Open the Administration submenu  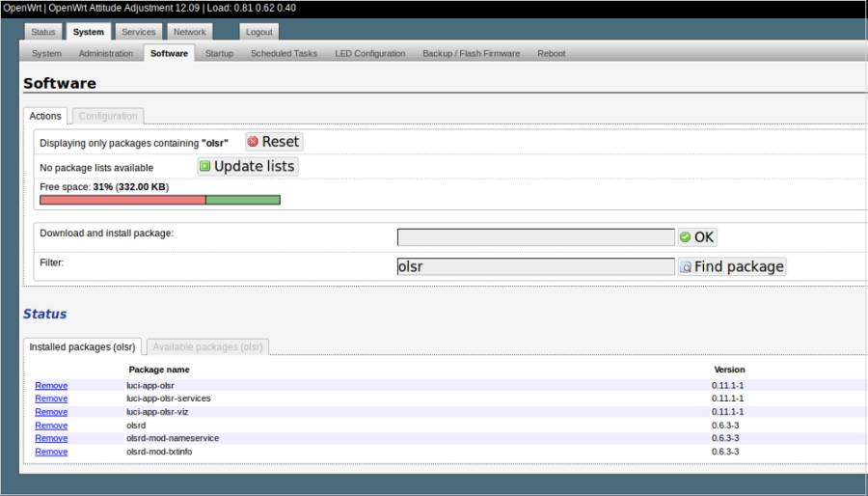coord(105,54)
